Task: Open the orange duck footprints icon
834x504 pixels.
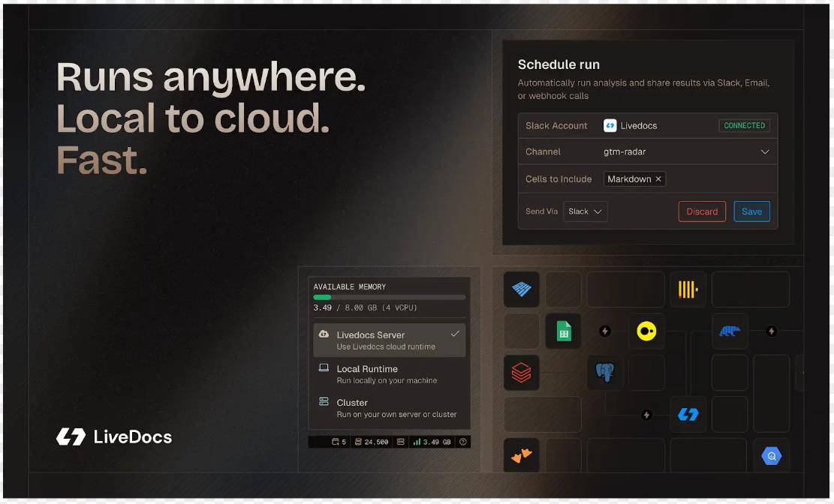Action: tap(522, 456)
